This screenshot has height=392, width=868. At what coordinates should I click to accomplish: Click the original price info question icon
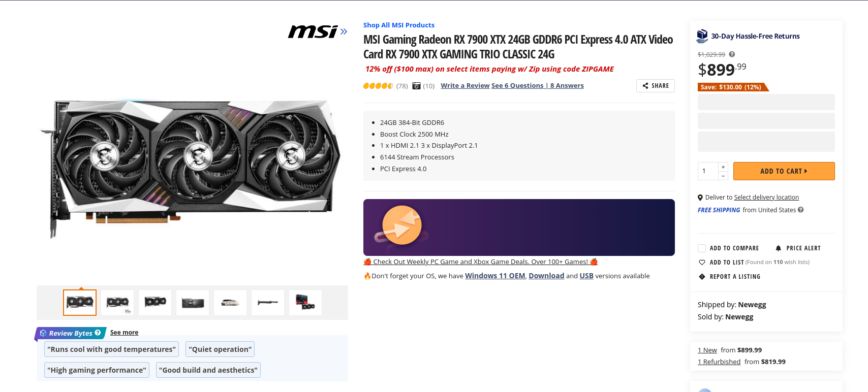click(732, 54)
